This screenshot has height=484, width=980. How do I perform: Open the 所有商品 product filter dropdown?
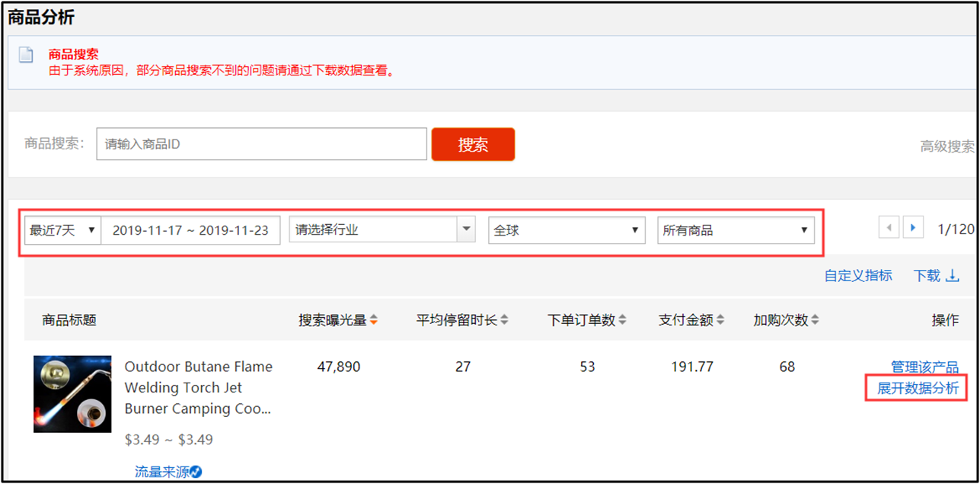[735, 230]
